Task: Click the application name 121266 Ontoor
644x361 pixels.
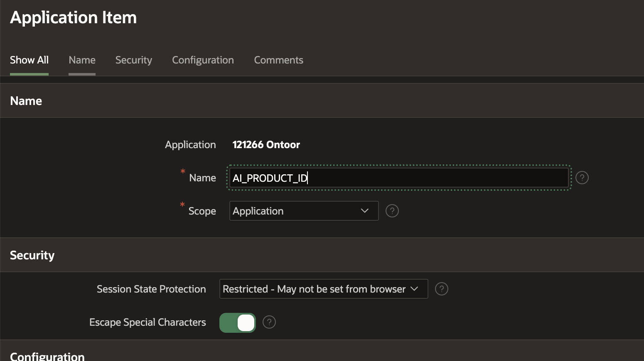Action: coord(266,144)
